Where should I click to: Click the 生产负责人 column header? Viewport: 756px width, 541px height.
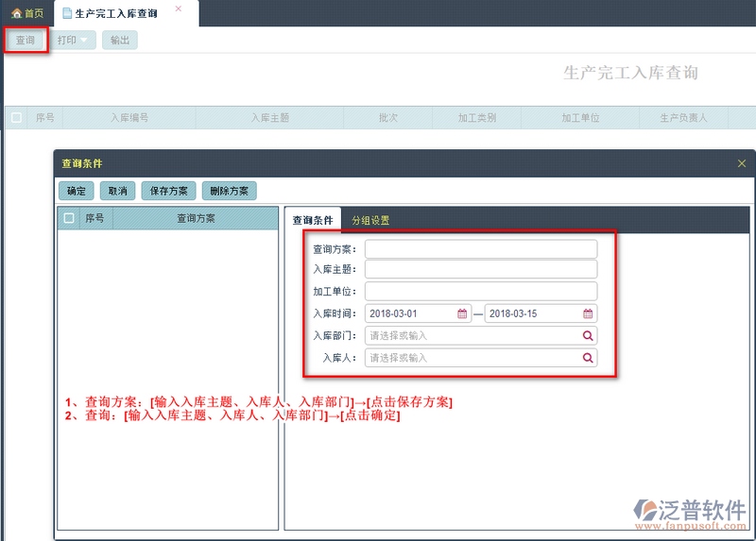683,117
